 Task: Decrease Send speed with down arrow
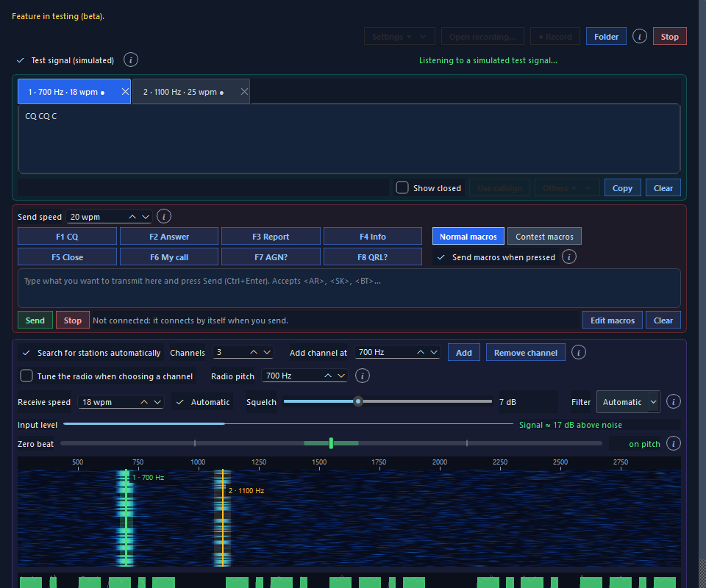pyautogui.click(x=146, y=217)
